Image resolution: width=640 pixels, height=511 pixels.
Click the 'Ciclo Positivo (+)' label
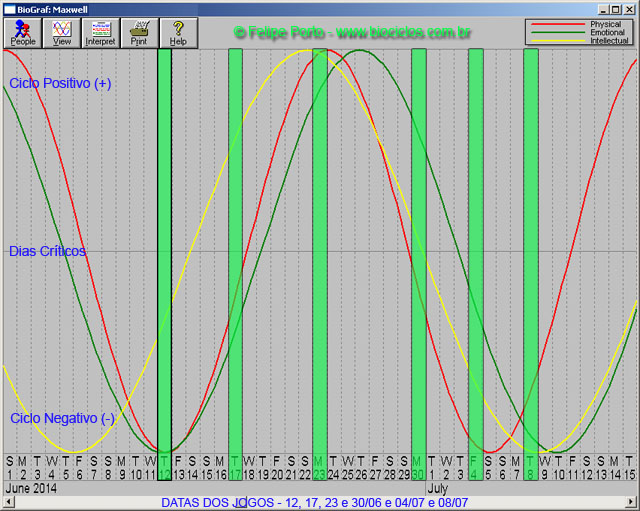click(x=60, y=83)
